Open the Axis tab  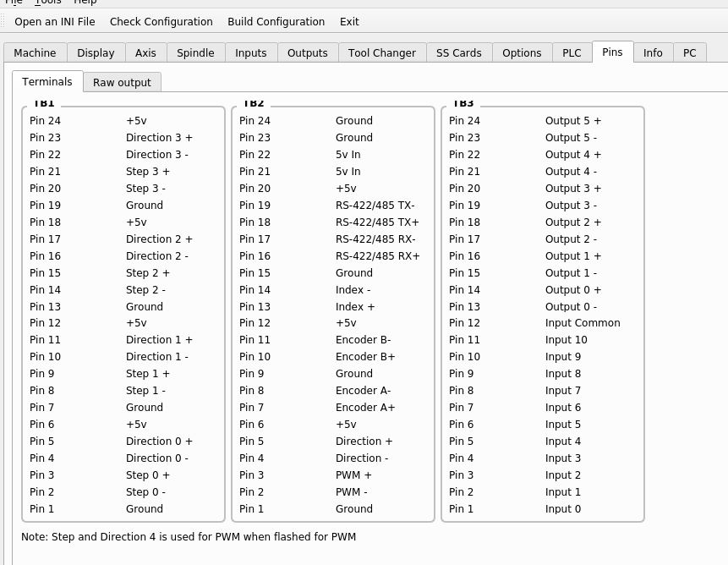click(x=145, y=53)
